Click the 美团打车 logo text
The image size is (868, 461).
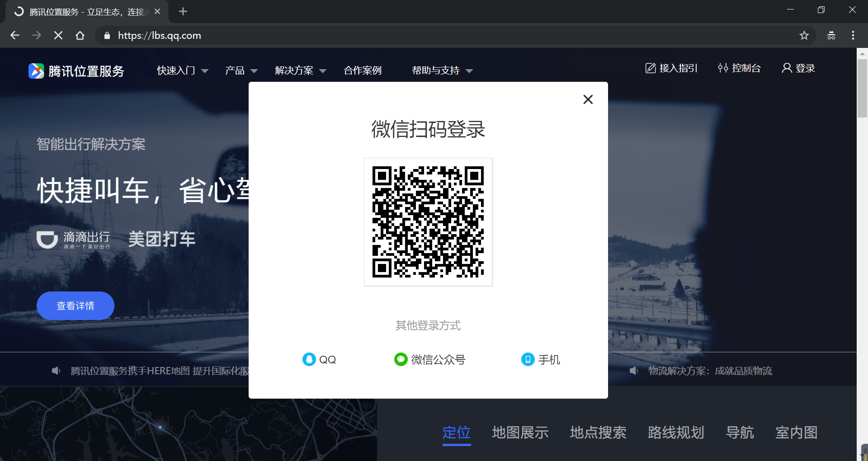[x=162, y=239]
